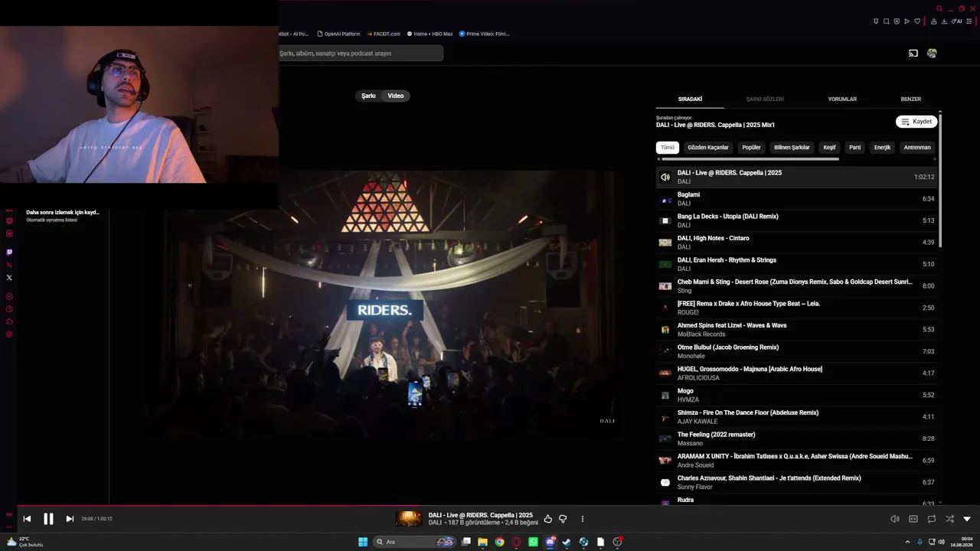This screenshot has width=980, height=551.
Task: Cast the music to a device
Action: tap(913, 54)
